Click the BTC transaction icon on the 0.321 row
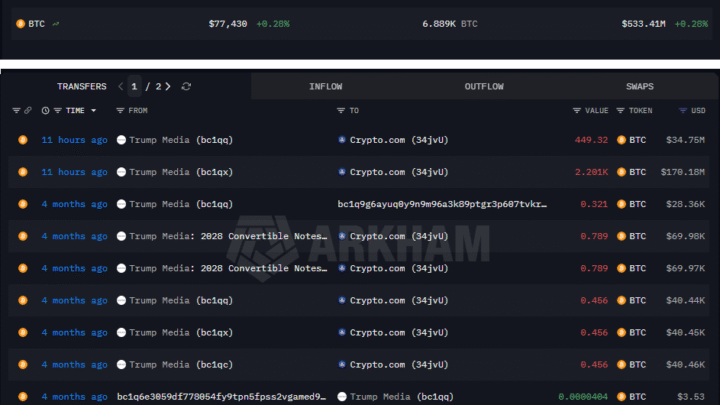The height and width of the screenshot is (405, 720). tap(22, 204)
